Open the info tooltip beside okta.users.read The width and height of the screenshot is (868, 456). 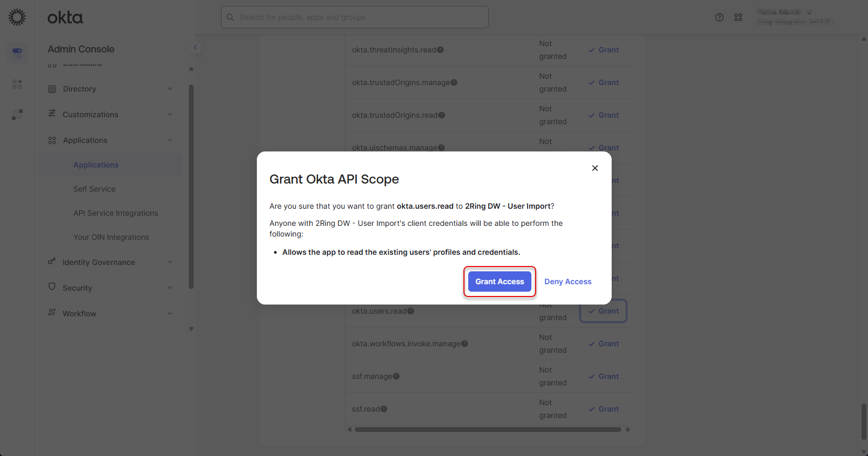pos(410,310)
